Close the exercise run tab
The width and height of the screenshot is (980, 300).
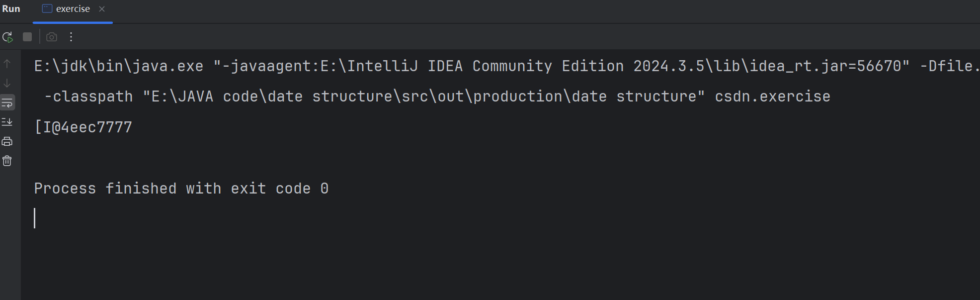point(102,9)
